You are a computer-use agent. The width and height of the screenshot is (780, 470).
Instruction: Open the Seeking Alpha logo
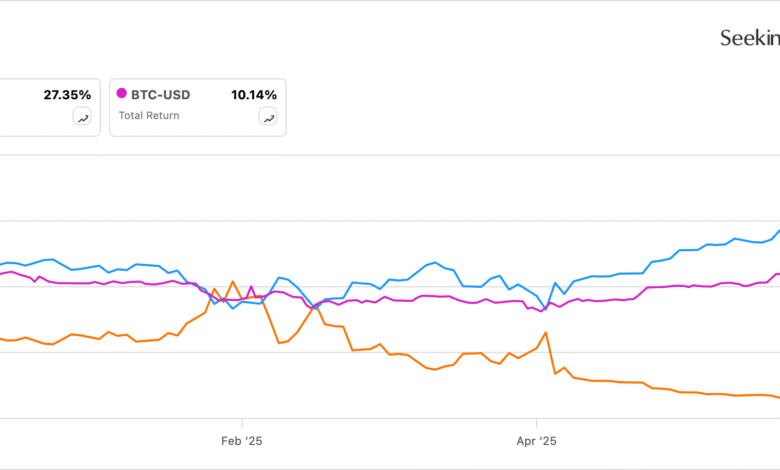749,38
